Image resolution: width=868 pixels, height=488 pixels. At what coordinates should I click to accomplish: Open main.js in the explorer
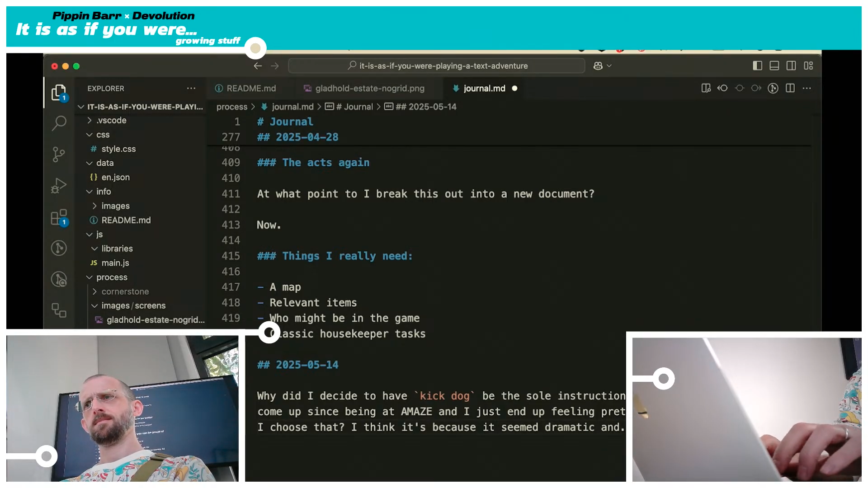pos(115,263)
